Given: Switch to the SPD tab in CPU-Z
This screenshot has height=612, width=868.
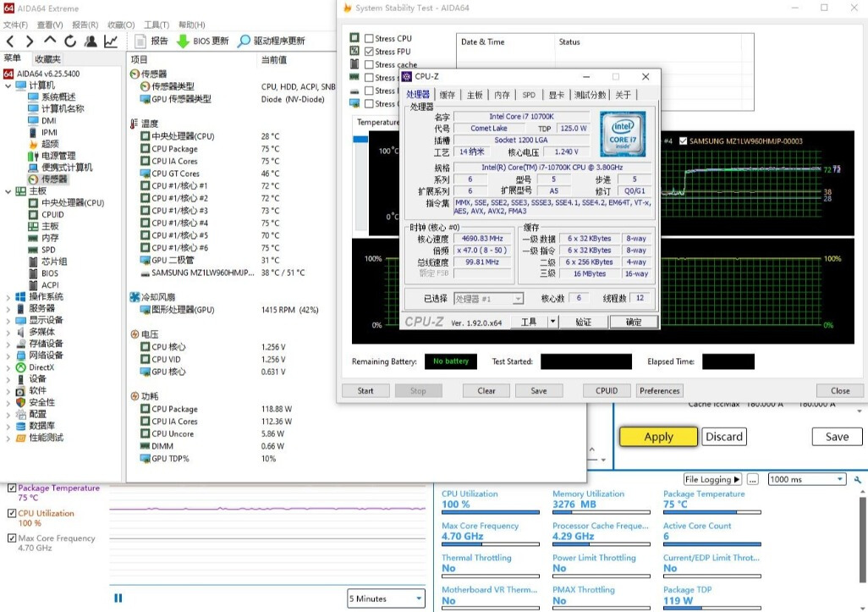Looking at the screenshot, I should (x=529, y=95).
